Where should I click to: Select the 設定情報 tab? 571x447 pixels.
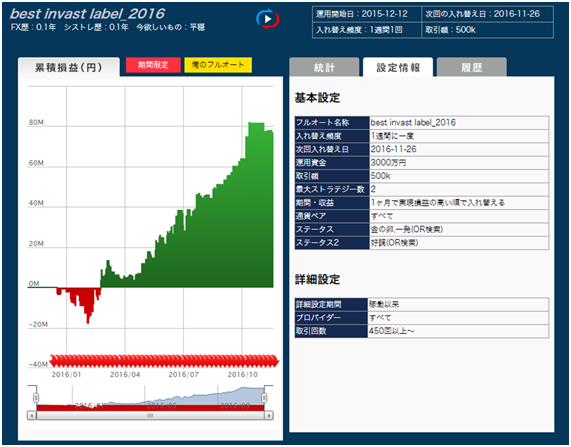pyautogui.click(x=398, y=67)
